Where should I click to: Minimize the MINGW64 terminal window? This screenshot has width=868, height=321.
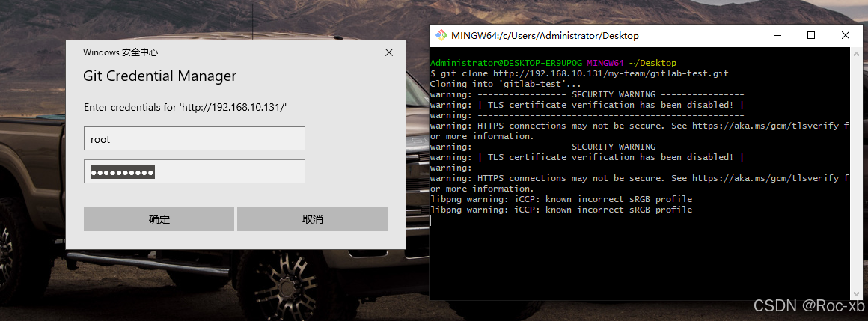[777, 36]
